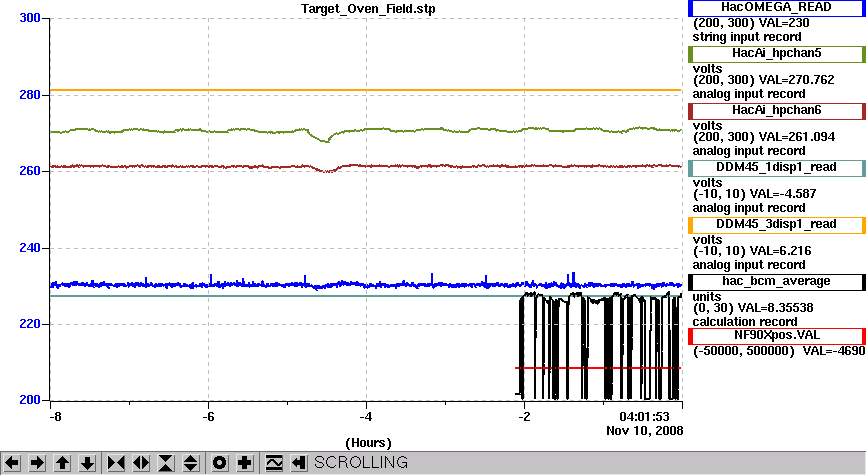Click the SCROLLING status text

pyautogui.click(x=361, y=462)
